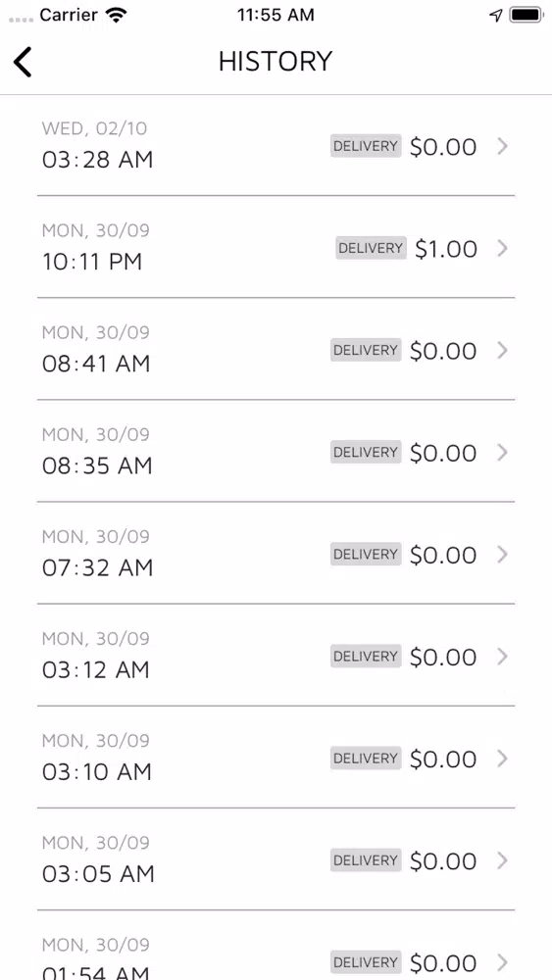The height and width of the screenshot is (980, 552).
Task: Open chevron for 10:11 PM order
Action: tap(502, 248)
